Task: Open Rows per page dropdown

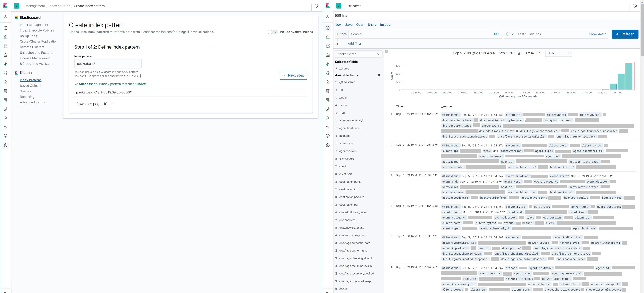Action: pyautogui.click(x=94, y=104)
